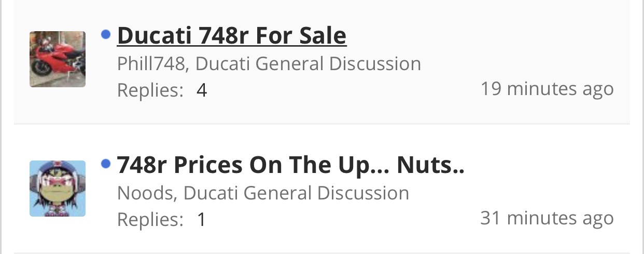Click the 19 minutes ago timestamp
This screenshot has height=254, width=644.
tap(547, 89)
